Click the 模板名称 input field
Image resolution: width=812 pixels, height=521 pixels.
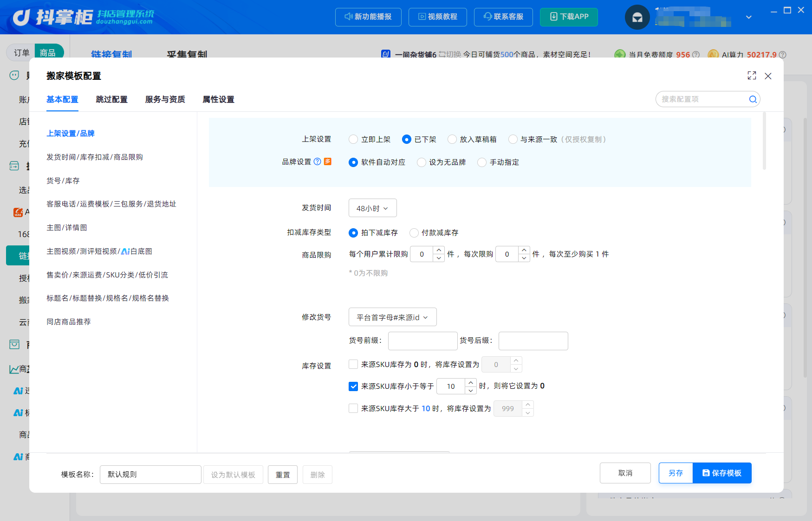(x=150, y=475)
